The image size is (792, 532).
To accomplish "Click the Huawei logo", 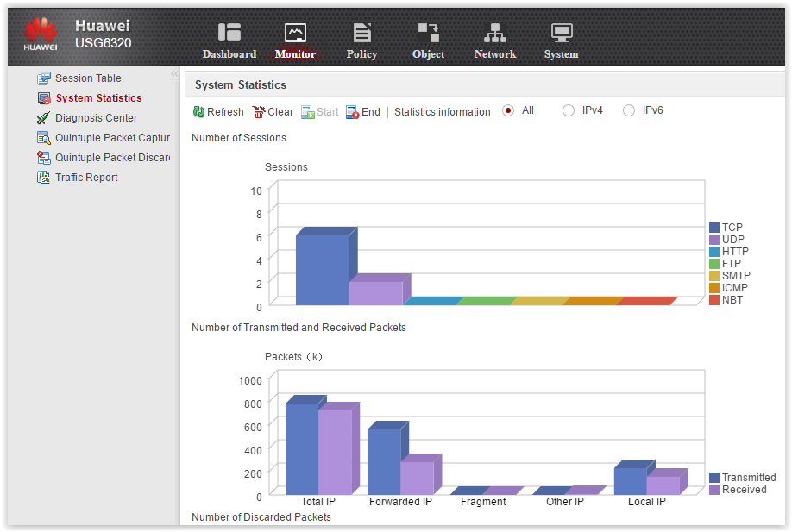I will tap(41, 34).
